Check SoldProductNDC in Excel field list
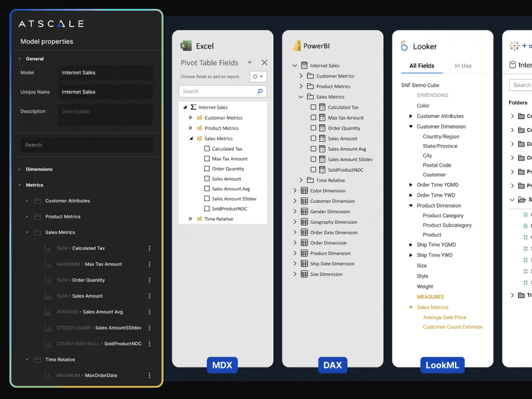Screen dimensions: 532x399 (x=207, y=208)
